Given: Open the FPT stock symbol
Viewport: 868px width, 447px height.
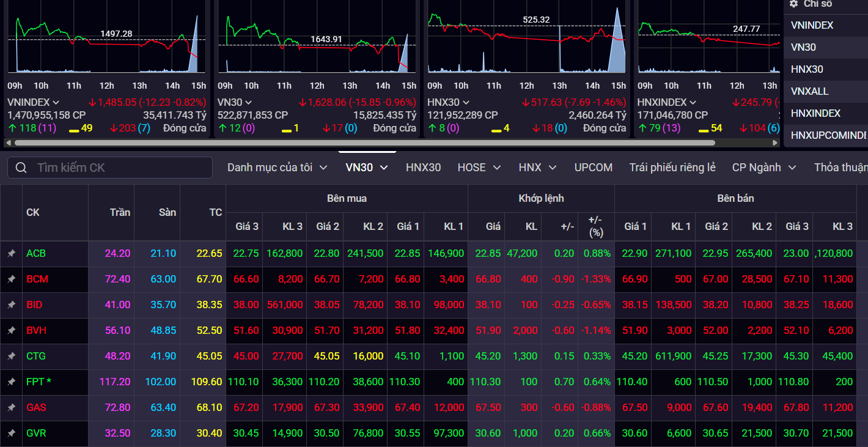Looking at the screenshot, I should [x=39, y=382].
